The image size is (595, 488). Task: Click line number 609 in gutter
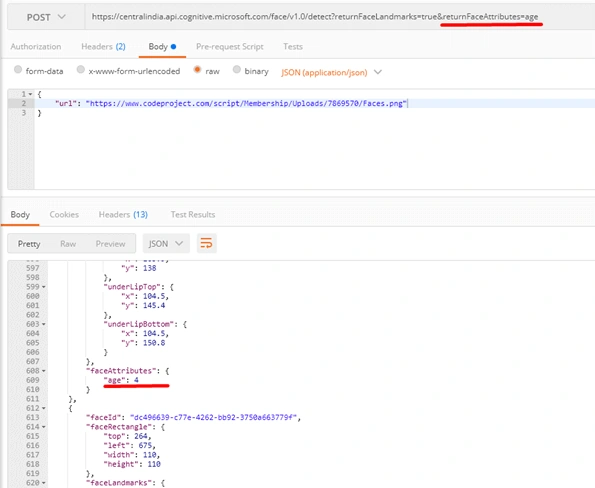coord(33,380)
